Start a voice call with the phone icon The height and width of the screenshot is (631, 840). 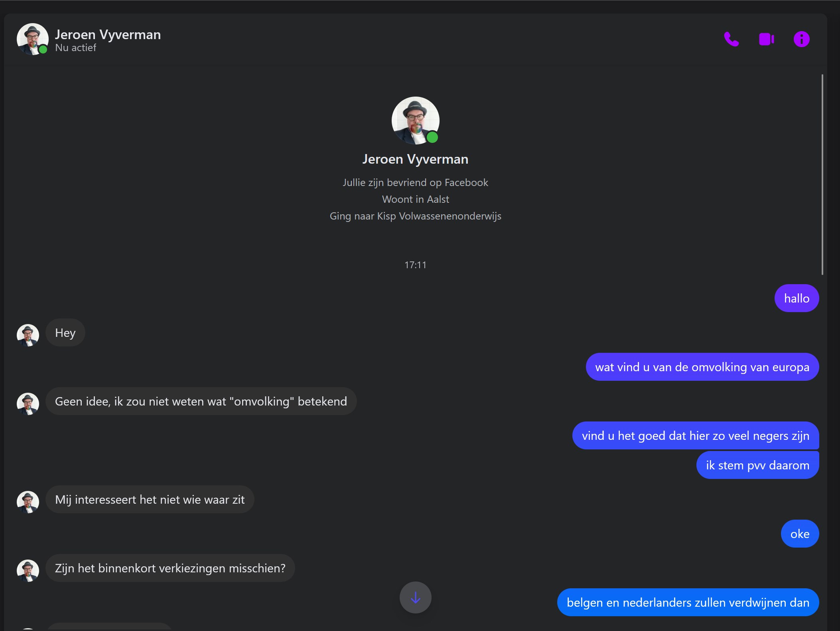[731, 39]
